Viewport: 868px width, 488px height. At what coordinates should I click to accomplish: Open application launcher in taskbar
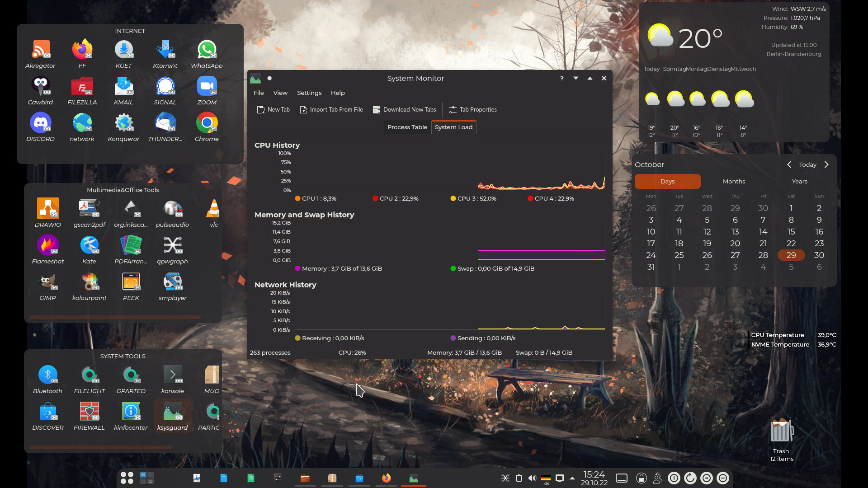tap(127, 478)
